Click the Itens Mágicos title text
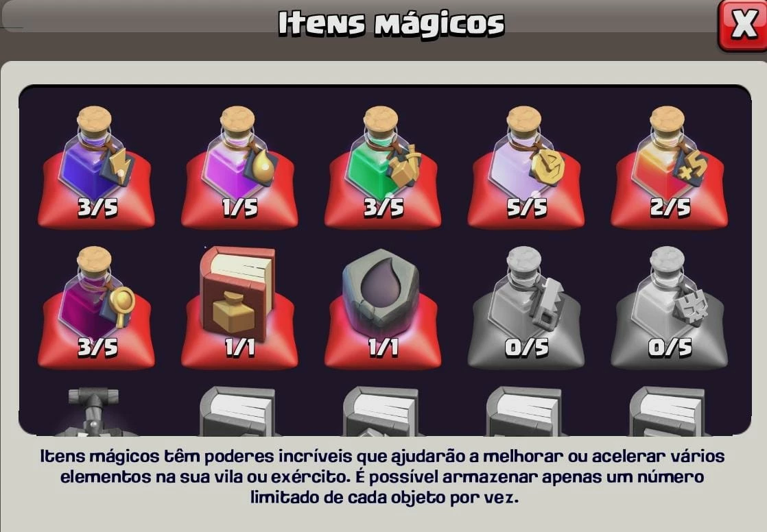Screen dimensions: 767x532 coord(391,23)
